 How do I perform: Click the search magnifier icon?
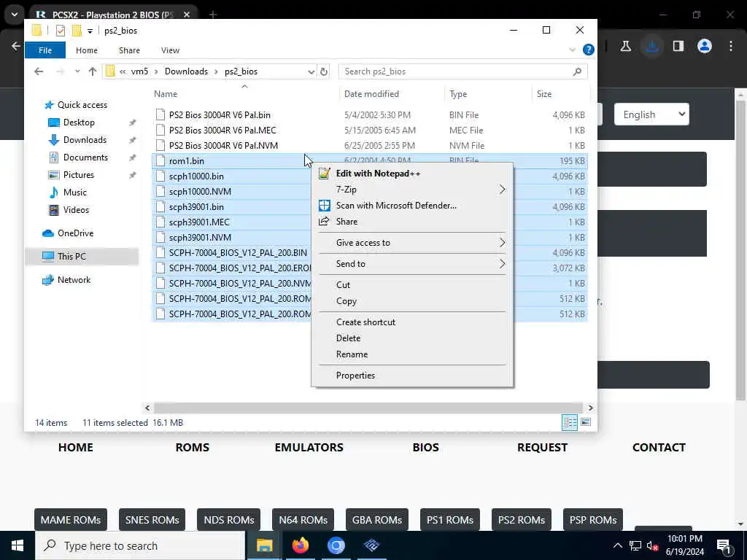578,71
